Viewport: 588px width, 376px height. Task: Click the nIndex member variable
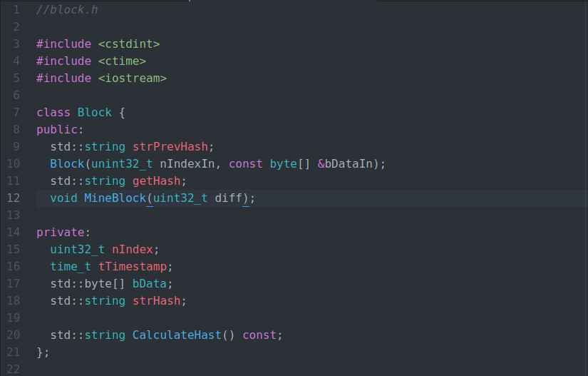pyautogui.click(x=133, y=249)
